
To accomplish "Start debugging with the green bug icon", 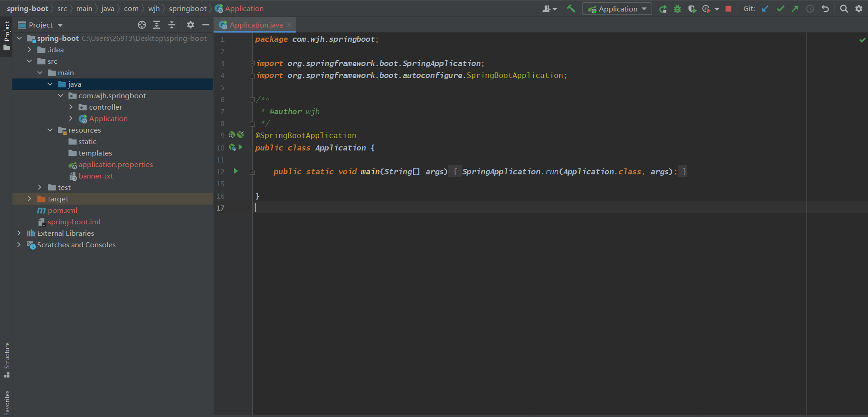I will coord(677,9).
